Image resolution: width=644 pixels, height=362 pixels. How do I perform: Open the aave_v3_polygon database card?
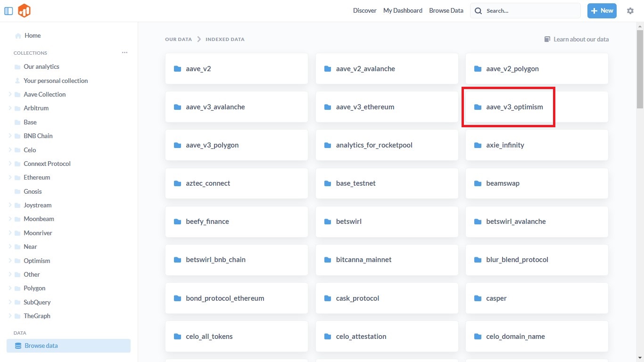tap(237, 145)
